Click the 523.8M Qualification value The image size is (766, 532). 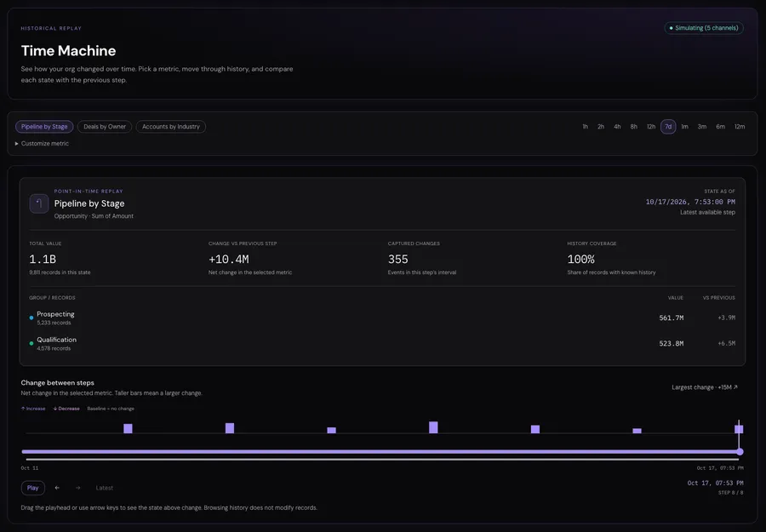tap(672, 343)
